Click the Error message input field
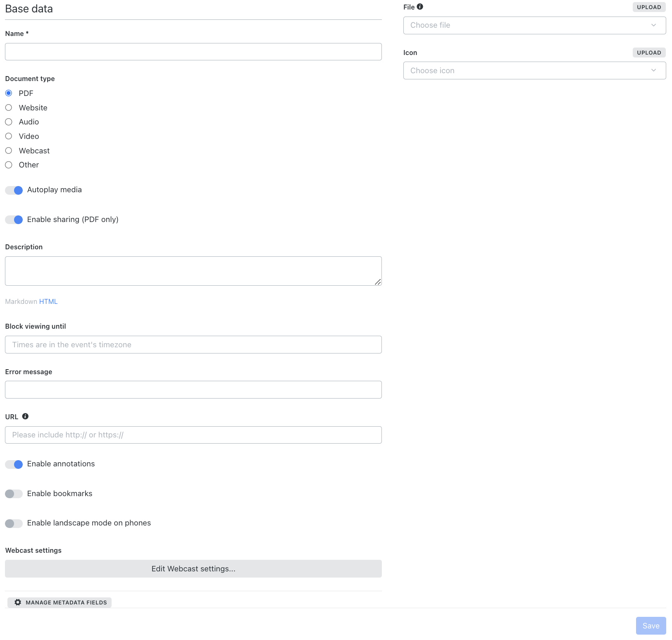 tap(193, 389)
